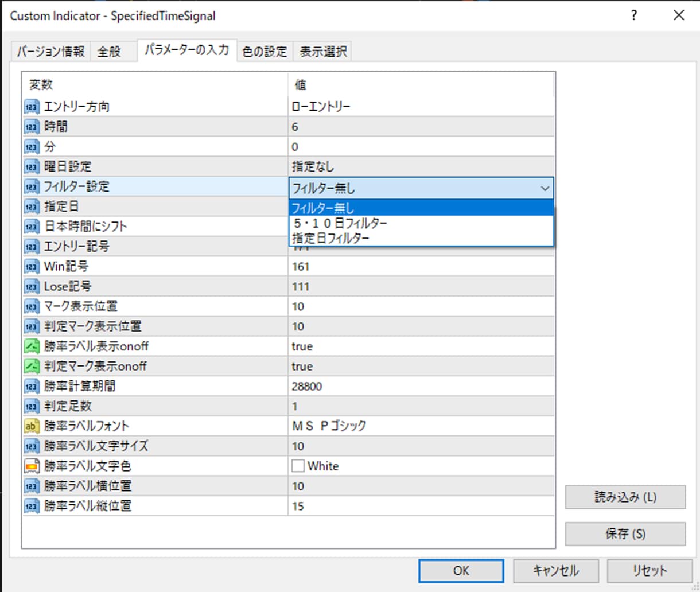Click the 勝率計算期間 value 28800
The width and height of the screenshot is (700, 592).
tap(306, 387)
